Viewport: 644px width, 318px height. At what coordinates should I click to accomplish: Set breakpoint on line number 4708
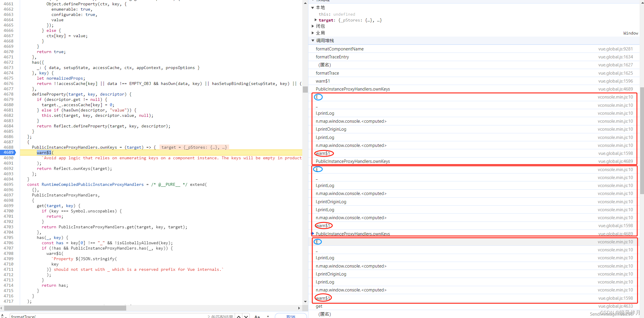coord(8,253)
